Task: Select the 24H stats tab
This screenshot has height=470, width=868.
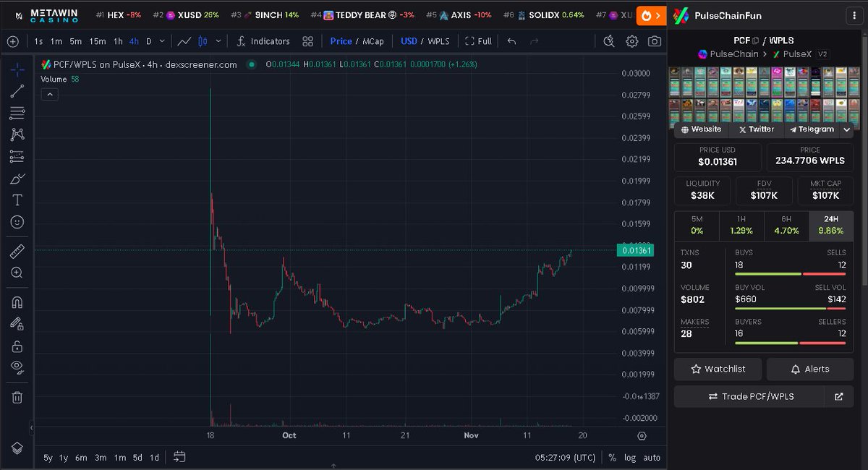Action: pos(831,226)
